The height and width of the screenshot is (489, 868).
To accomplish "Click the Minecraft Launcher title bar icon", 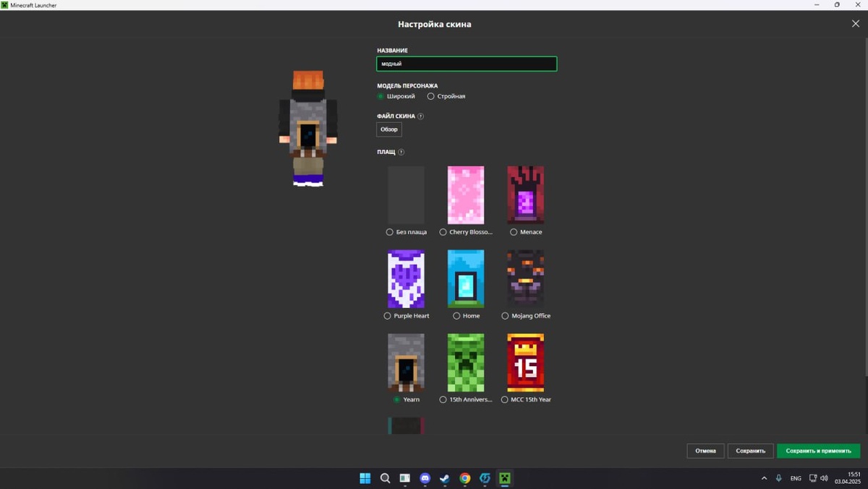I will click(4, 5).
